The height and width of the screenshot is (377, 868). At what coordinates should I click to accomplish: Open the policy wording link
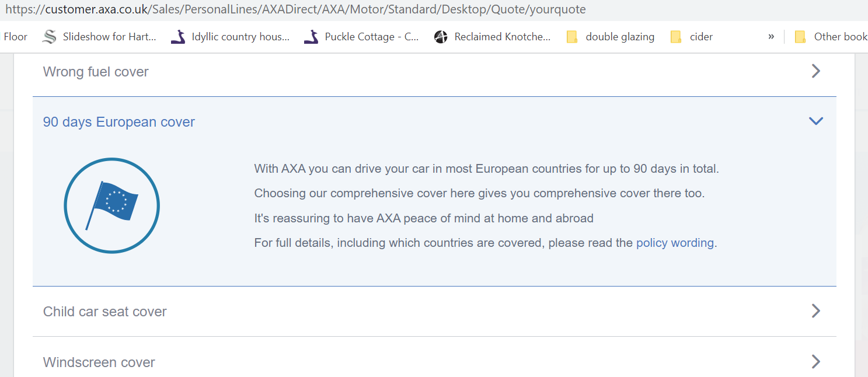675,243
